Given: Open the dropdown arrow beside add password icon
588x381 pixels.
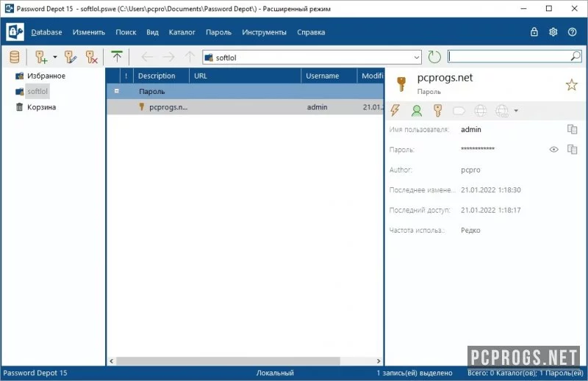Looking at the screenshot, I should [55, 57].
